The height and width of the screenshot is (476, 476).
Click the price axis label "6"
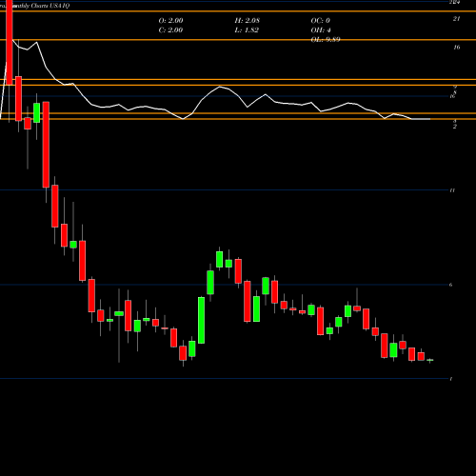pos(450,285)
